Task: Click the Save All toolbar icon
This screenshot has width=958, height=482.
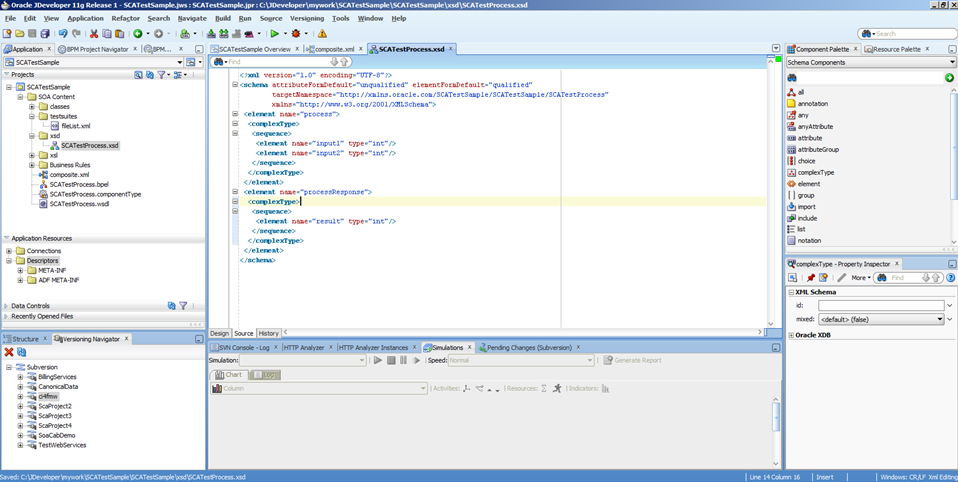Action: [x=45, y=34]
